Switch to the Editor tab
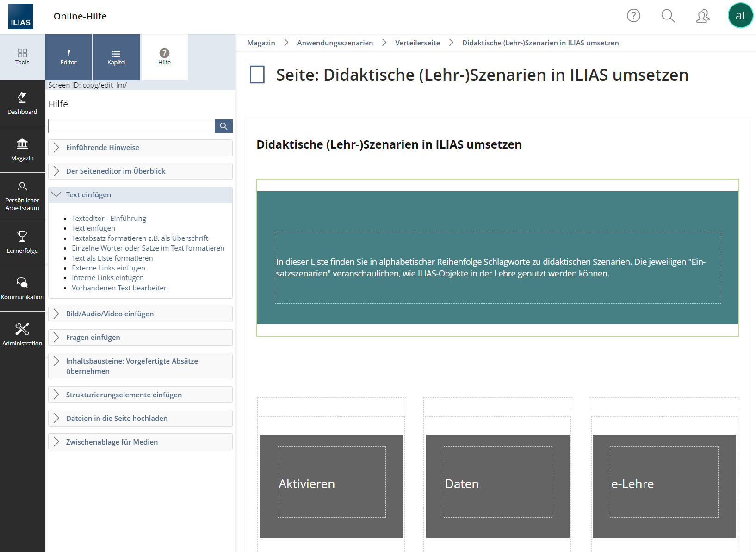 [68, 57]
